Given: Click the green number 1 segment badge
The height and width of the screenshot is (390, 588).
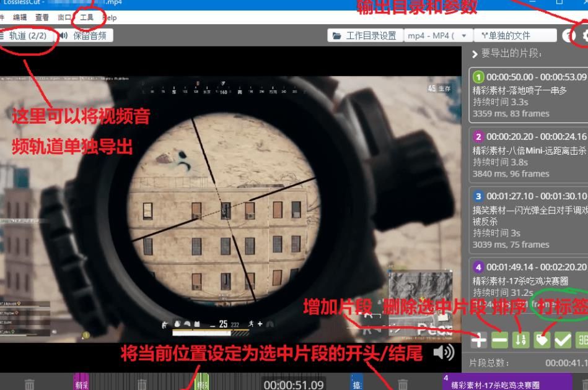Looking at the screenshot, I should [x=478, y=77].
